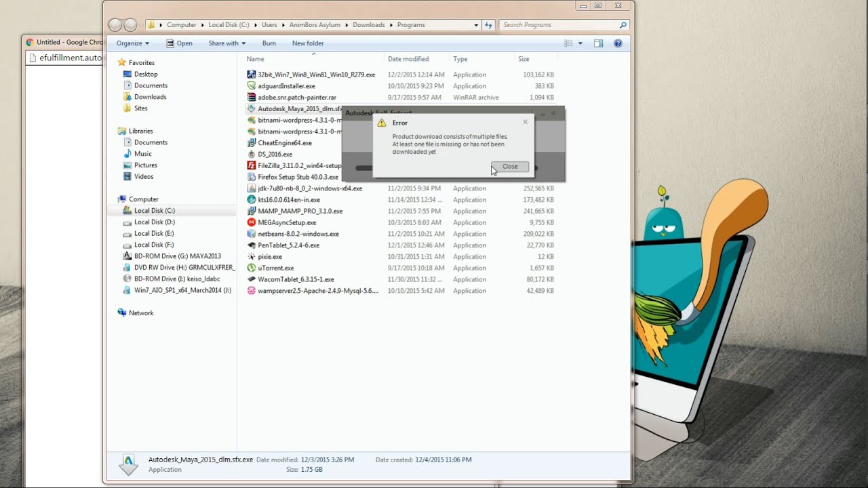Click the Autodesk Maya icon in details pane
This screenshot has width=868, height=488.
129,464
